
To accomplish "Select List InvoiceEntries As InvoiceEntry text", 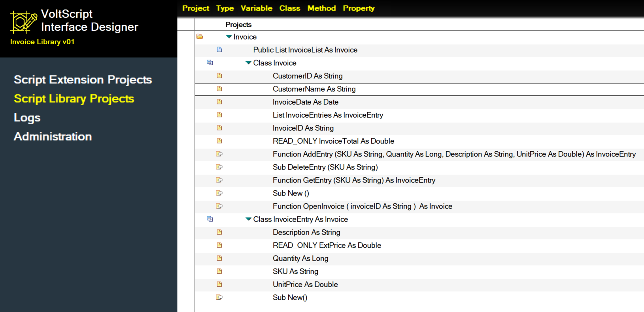I will pos(328,115).
